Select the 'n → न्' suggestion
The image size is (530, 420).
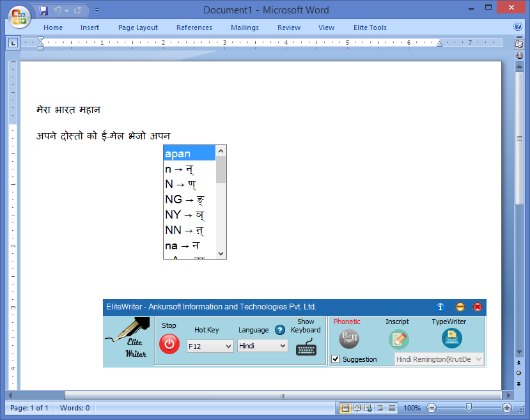(189, 169)
